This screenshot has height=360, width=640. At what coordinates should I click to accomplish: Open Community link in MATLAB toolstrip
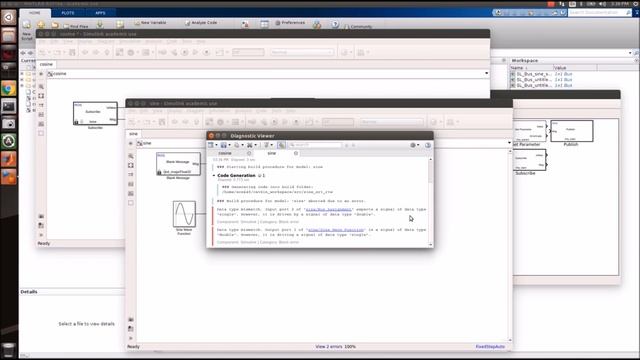tap(358, 27)
